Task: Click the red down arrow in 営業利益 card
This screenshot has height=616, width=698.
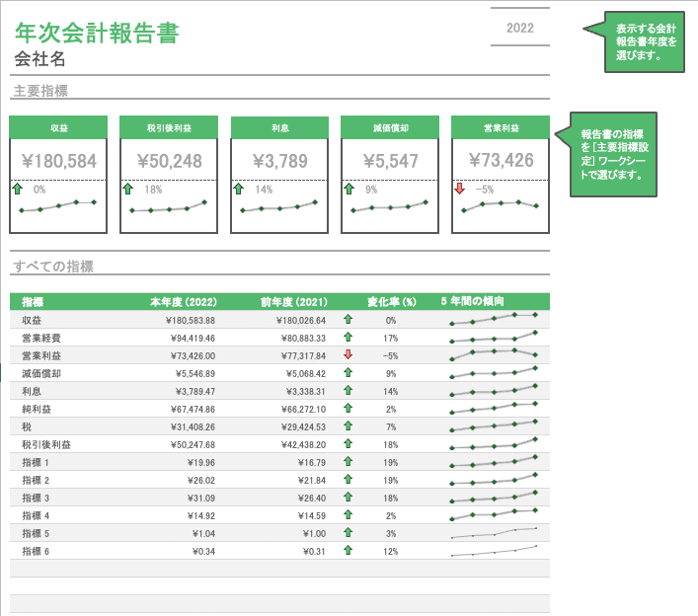Action: tap(459, 189)
